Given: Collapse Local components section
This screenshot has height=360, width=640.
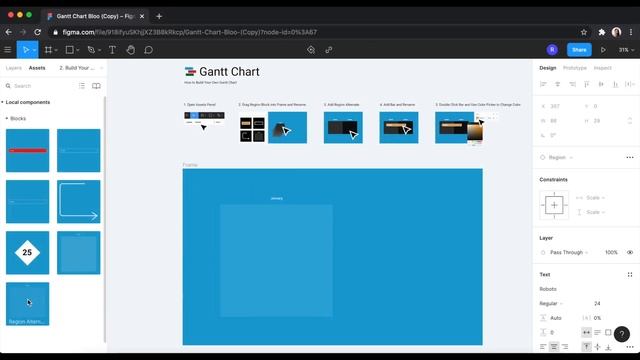Looking at the screenshot, I should pyautogui.click(x=2, y=102).
